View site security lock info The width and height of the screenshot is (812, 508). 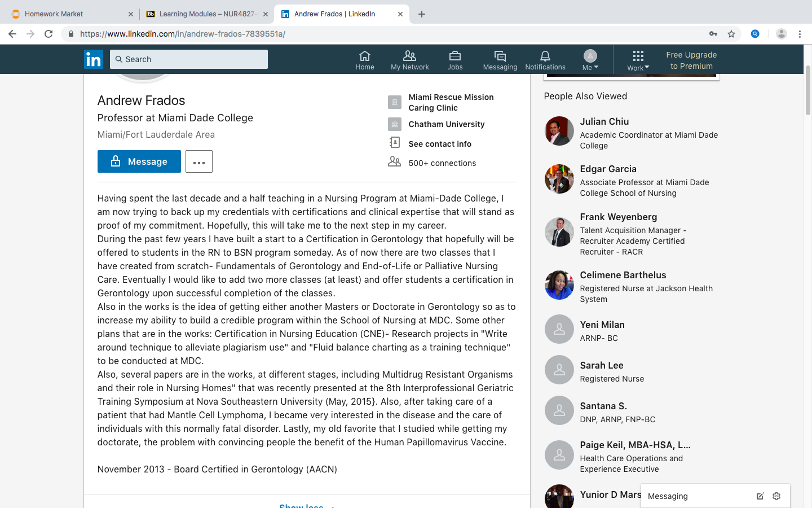(x=71, y=34)
